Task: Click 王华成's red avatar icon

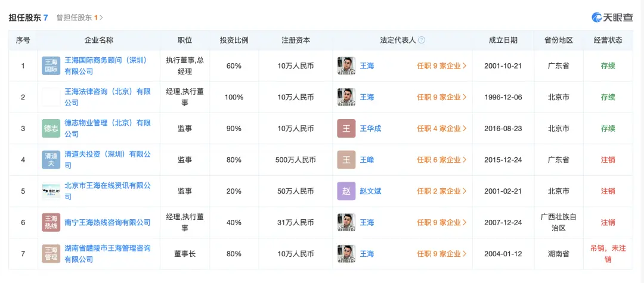Action: pos(346,128)
